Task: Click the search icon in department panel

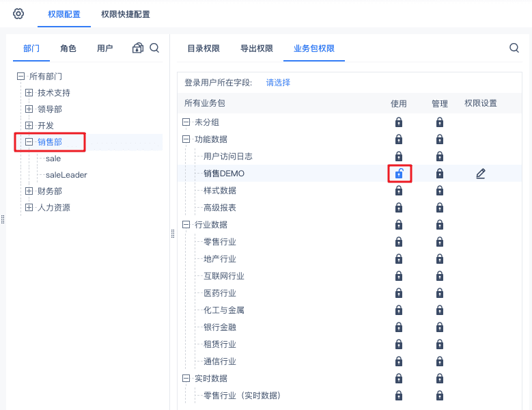Action: click(154, 48)
